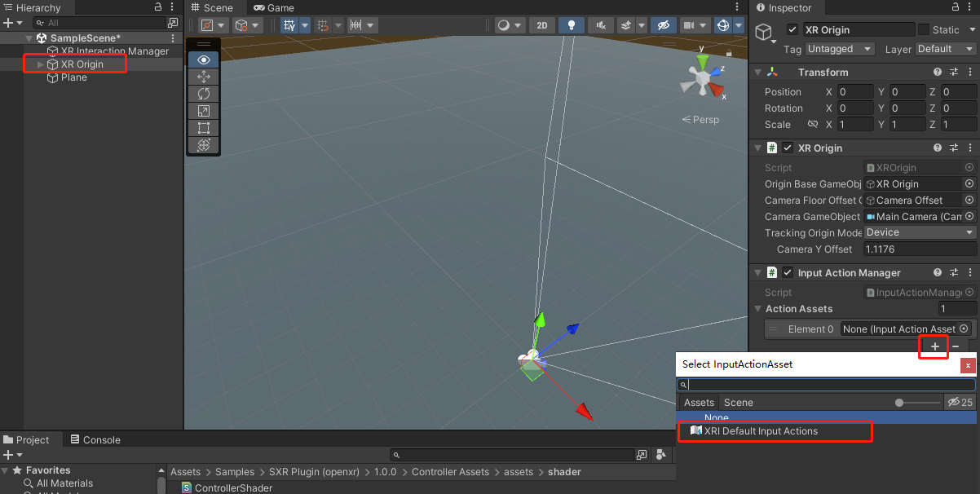The width and height of the screenshot is (980, 494).
Task: Toggle the Static checkbox
Action: pos(924,29)
